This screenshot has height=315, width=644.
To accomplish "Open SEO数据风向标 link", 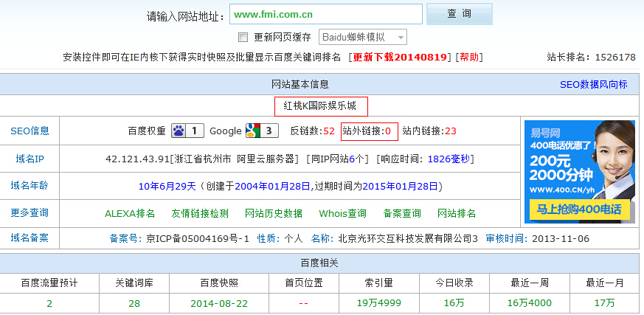I will pyautogui.click(x=593, y=84).
